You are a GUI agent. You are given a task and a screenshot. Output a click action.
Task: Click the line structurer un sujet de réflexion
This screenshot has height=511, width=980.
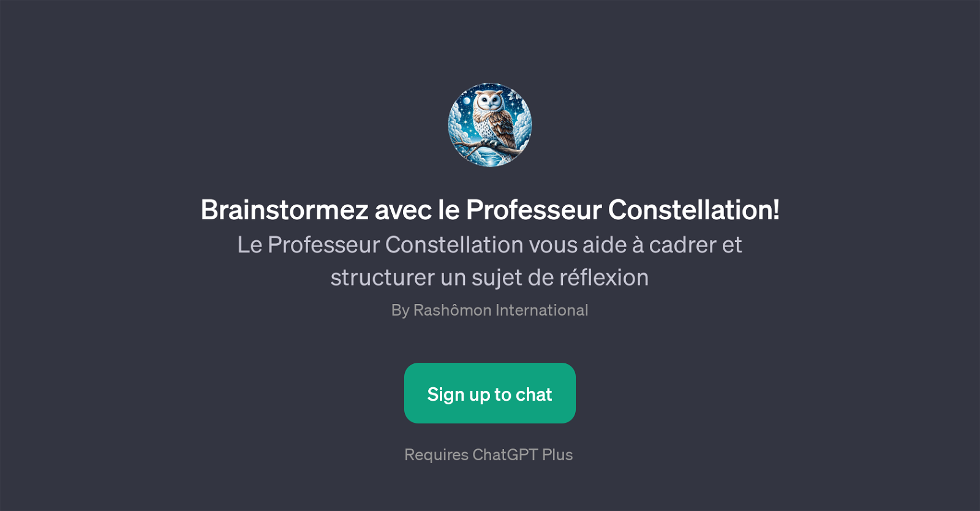coord(490,278)
